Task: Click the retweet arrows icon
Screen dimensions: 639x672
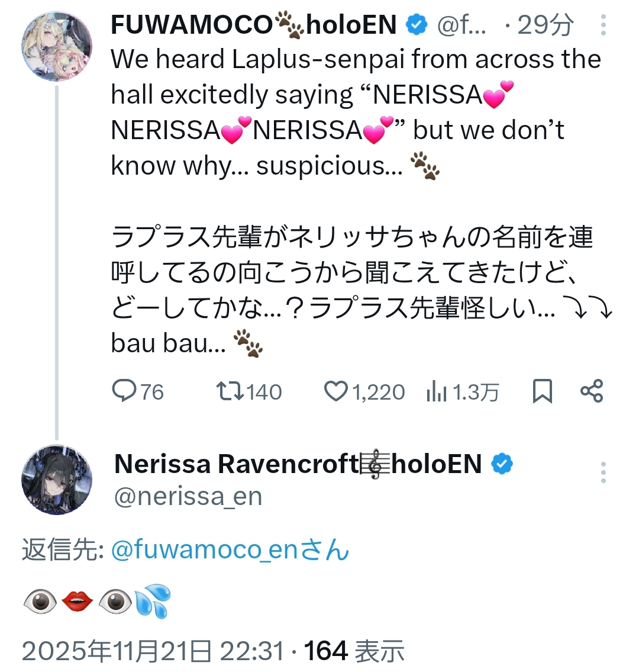Action: (230, 391)
